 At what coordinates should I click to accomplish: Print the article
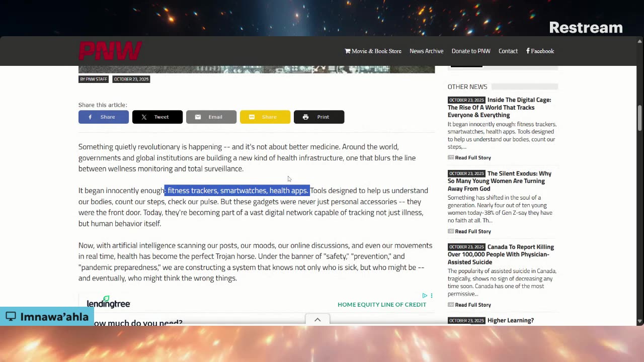coord(319,117)
